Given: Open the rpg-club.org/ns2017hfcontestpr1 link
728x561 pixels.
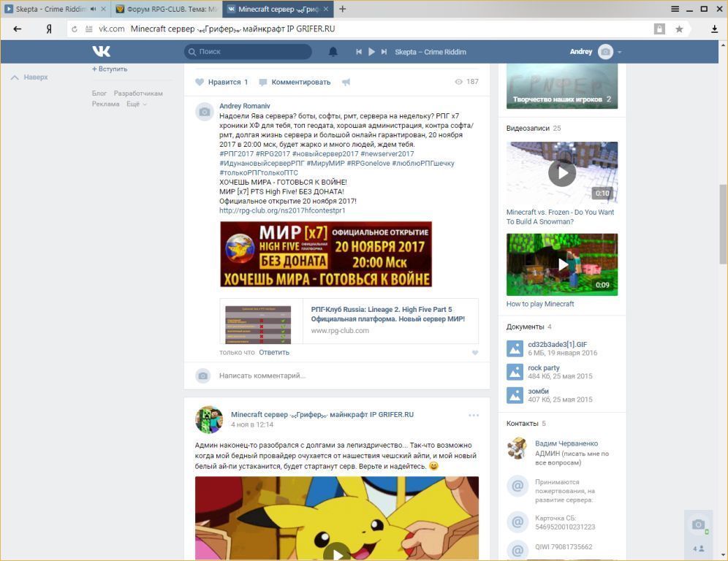Looking at the screenshot, I should point(282,210).
